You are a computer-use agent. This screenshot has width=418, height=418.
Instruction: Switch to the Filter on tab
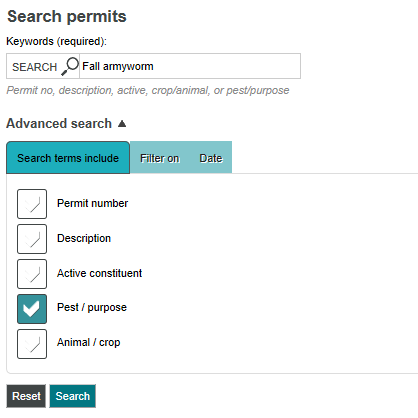coord(159,158)
